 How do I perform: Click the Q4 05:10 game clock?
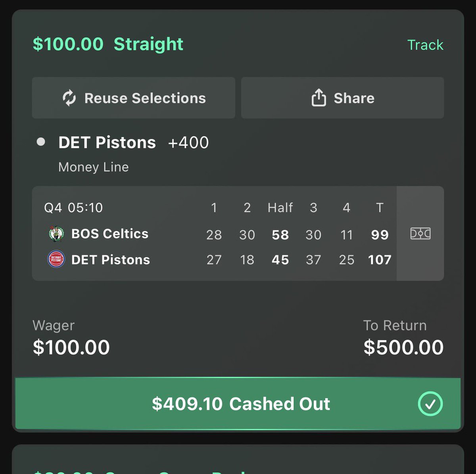coord(73,208)
